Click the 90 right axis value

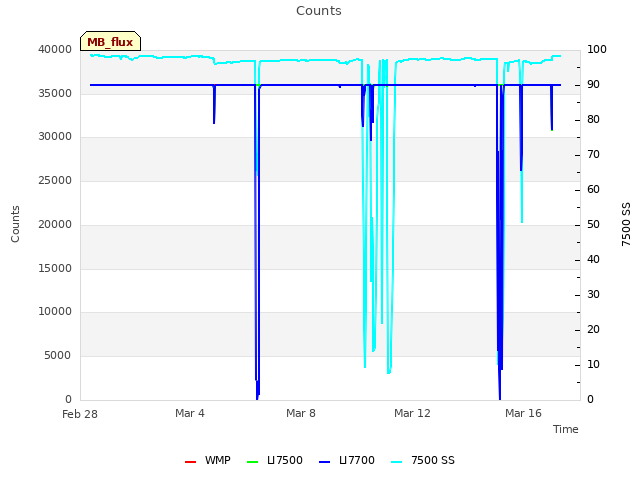point(593,84)
